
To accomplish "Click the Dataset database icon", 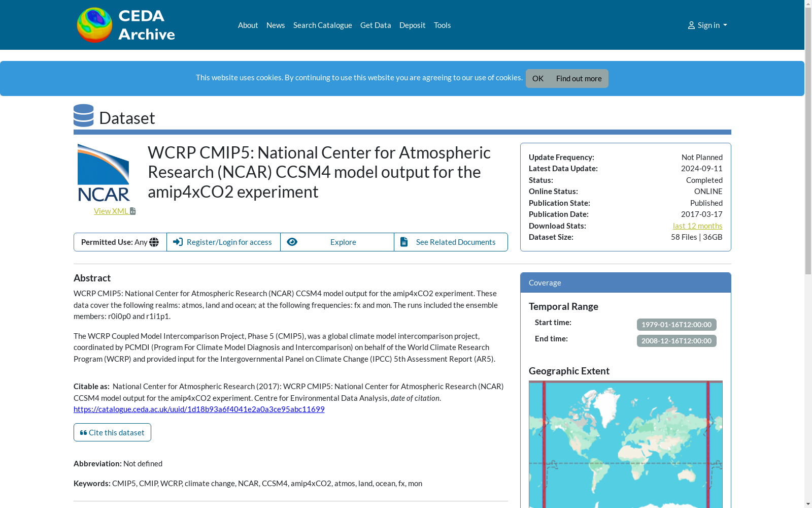I will 84,115.
